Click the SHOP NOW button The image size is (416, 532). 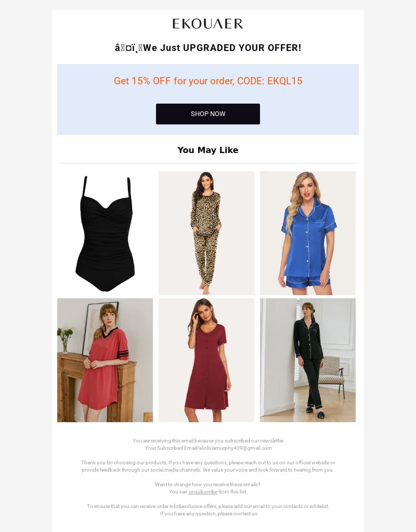point(208,114)
